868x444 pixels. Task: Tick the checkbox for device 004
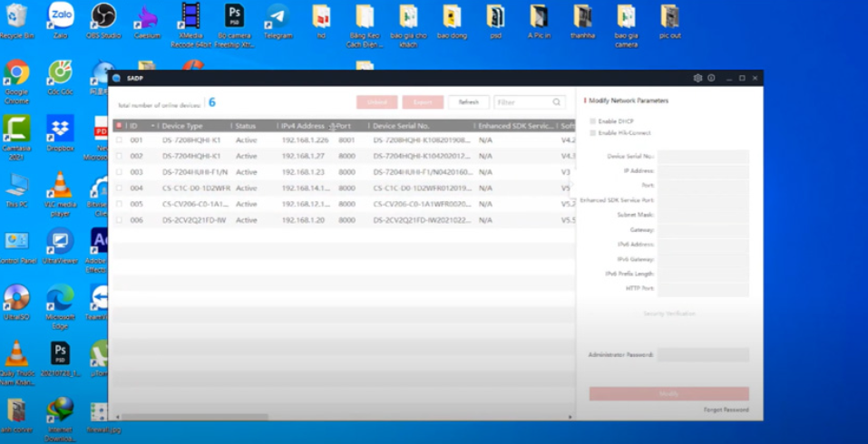point(119,188)
